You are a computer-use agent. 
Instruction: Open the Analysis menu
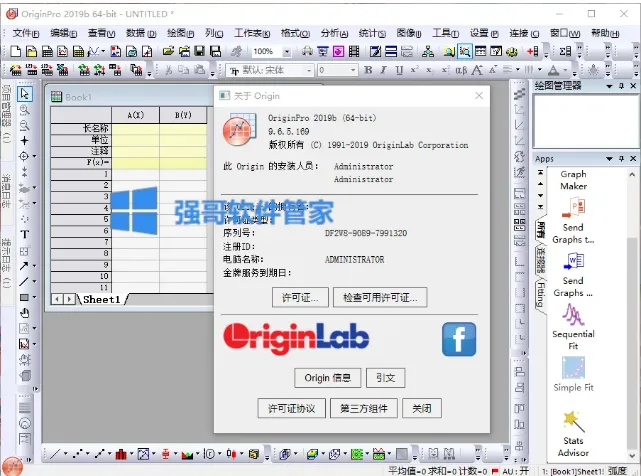click(334, 33)
